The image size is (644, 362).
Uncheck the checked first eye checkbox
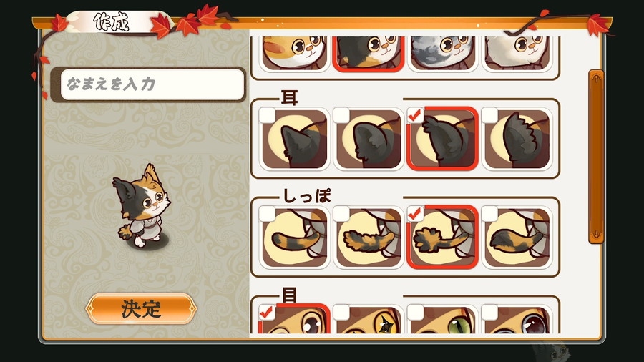pos(268,313)
